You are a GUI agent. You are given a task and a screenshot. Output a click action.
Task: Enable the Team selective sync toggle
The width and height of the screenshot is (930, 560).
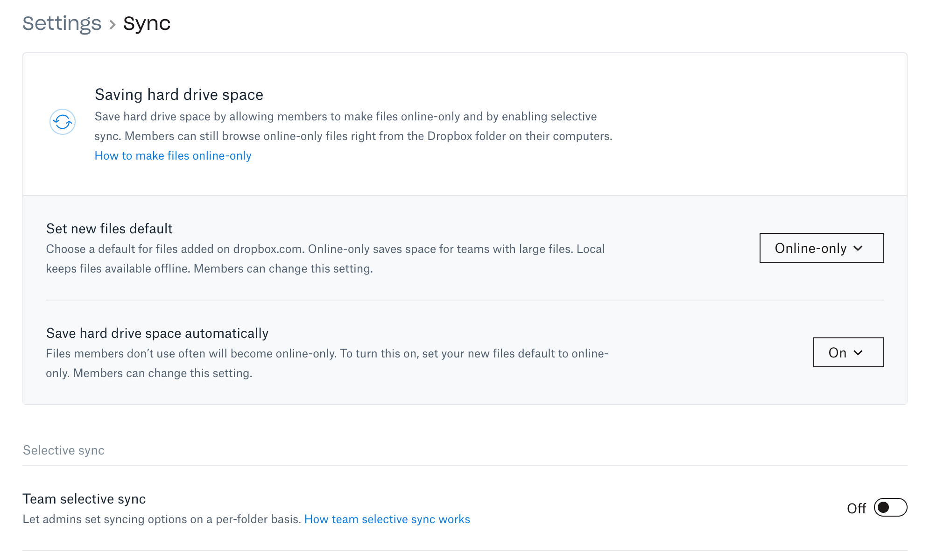point(890,507)
